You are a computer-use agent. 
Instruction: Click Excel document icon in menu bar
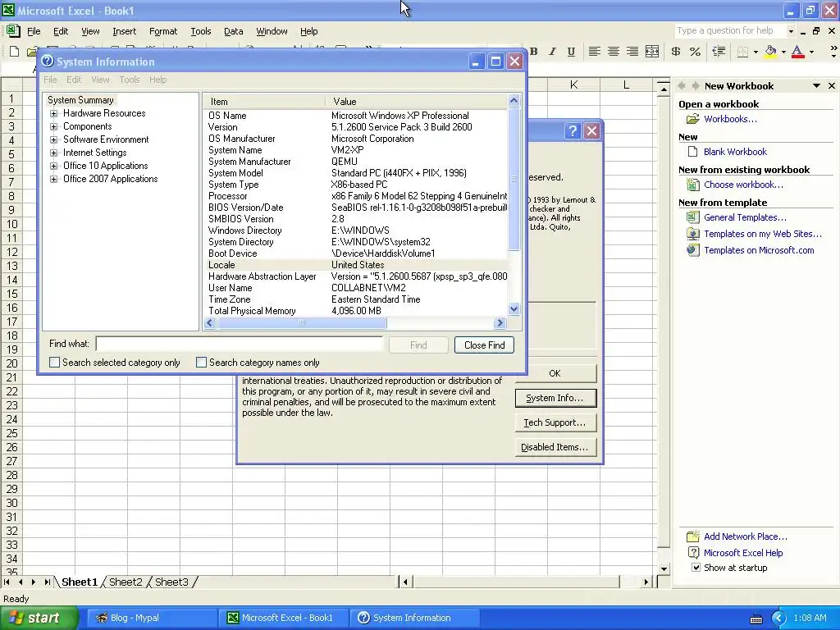tap(13, 30)
